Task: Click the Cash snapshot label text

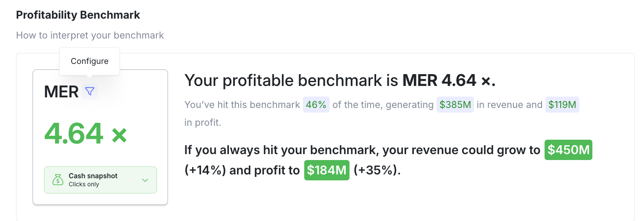Action: 93,176
